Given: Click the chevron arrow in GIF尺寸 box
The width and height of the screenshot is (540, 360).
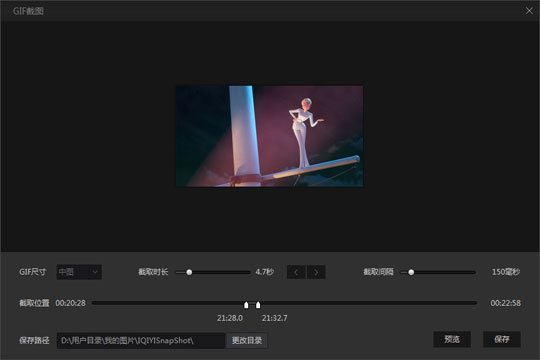Looking at the screenshot, I should pos(95,272).
